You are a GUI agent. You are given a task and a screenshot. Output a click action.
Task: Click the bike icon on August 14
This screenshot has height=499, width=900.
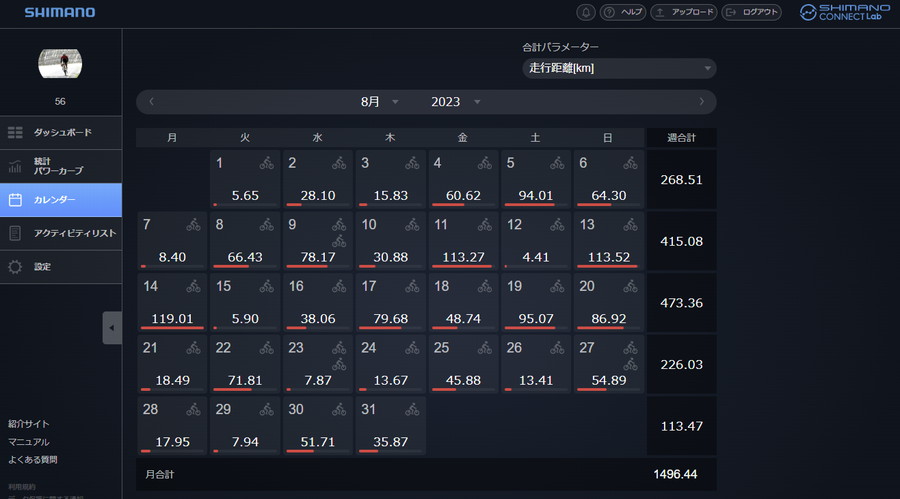click(x=193, y=287)
